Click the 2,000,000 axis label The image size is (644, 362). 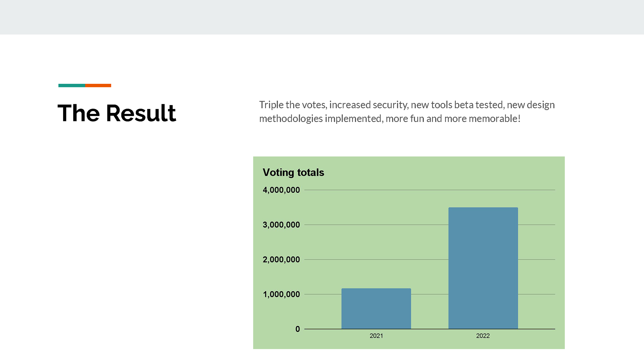point(281,259)
